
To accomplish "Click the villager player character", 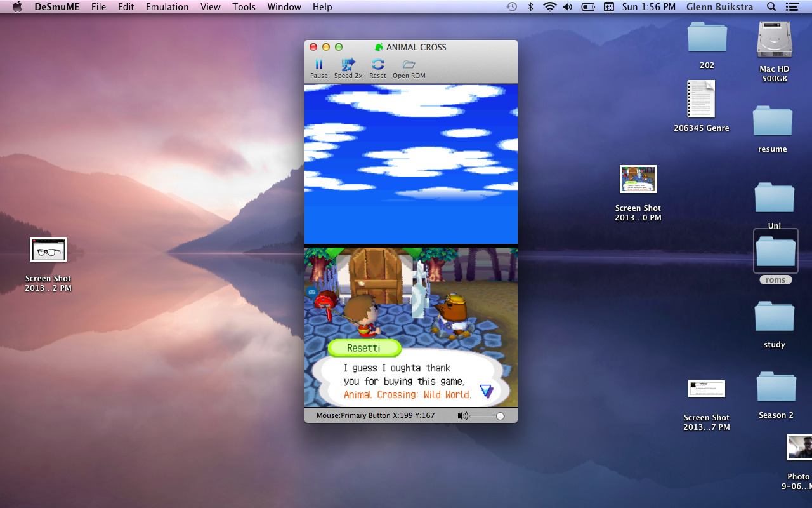I will (x=364, y=316).
